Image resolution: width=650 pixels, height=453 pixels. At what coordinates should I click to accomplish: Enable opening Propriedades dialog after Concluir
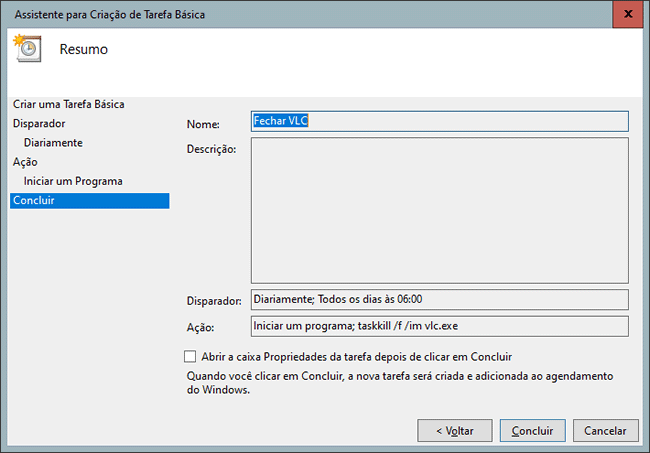[x=191, y=356]
